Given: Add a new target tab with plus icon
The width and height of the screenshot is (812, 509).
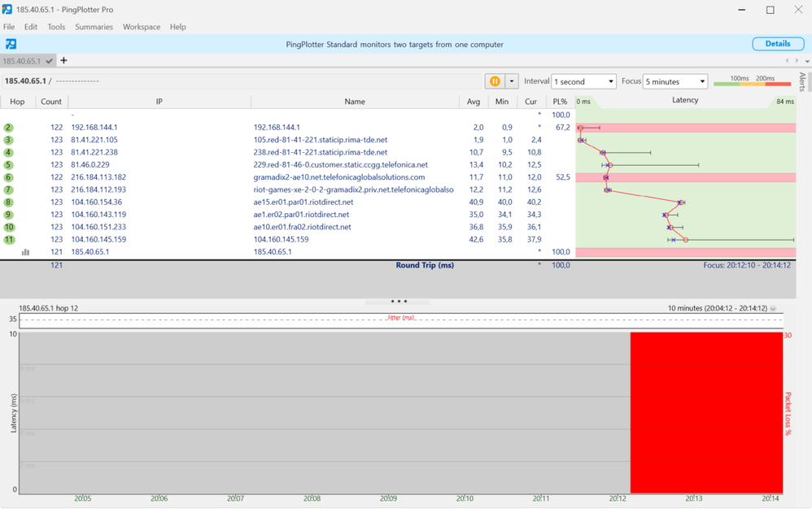Looking at the screenshot, I should click(63, 61).
